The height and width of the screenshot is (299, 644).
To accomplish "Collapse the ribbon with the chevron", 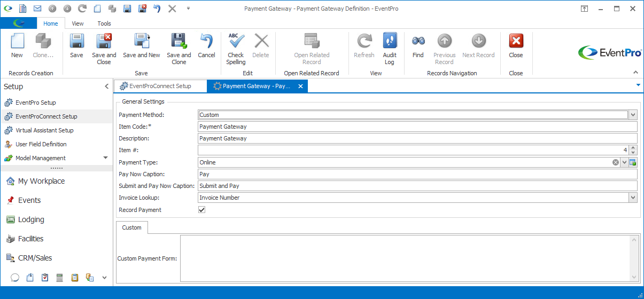I will coord(636,73).
